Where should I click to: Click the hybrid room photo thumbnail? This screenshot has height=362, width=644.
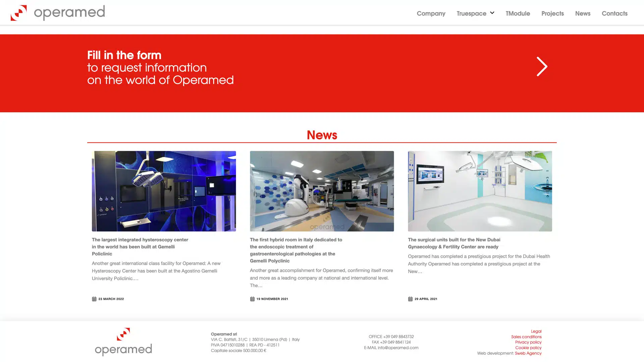point(322,191)
